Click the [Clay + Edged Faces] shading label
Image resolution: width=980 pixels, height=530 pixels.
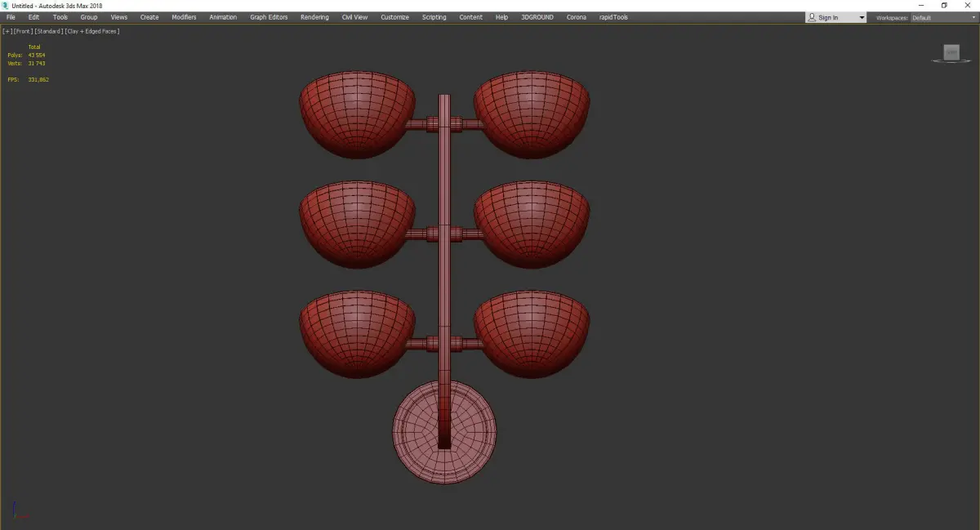[92, 31]
